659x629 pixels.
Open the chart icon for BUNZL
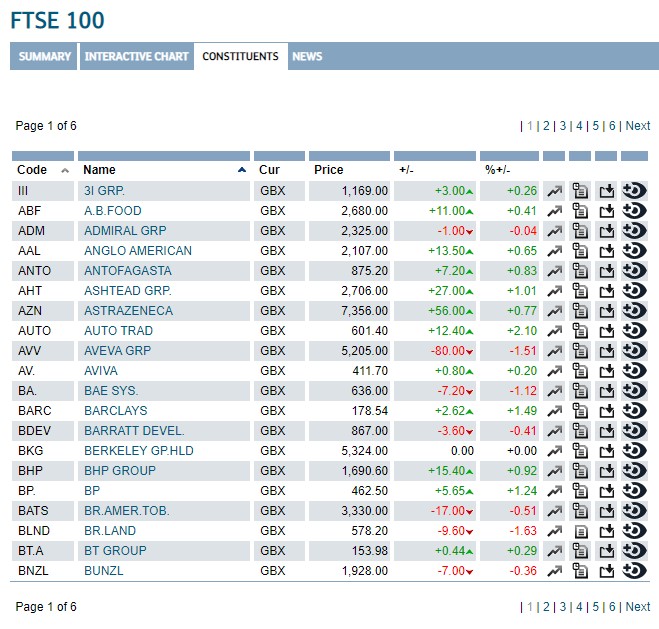coord(554,571)
